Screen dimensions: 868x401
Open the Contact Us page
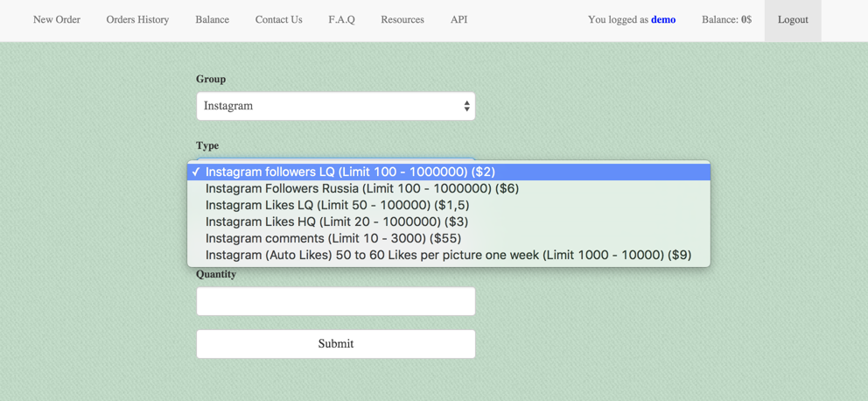click(x=278, y=20)
